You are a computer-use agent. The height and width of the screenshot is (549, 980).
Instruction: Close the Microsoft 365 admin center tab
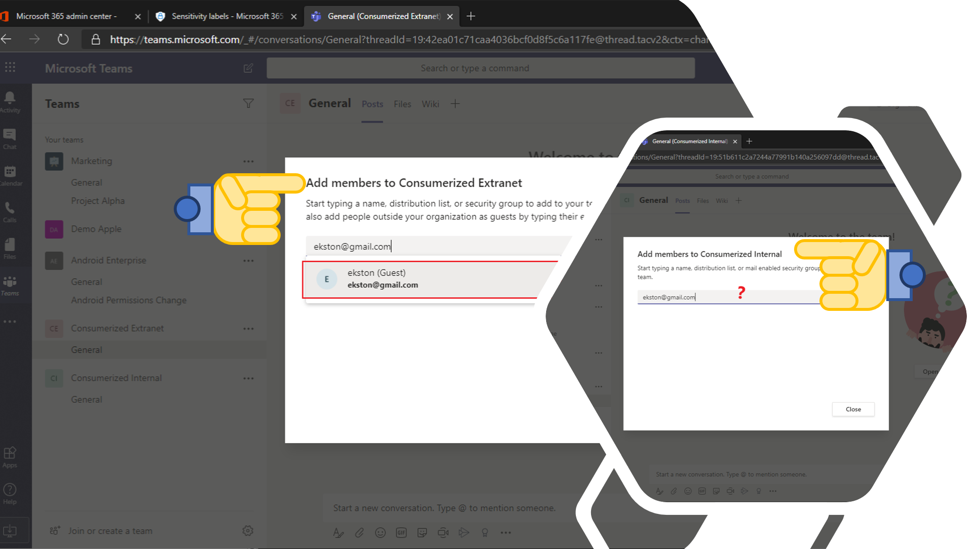[138, 17]
